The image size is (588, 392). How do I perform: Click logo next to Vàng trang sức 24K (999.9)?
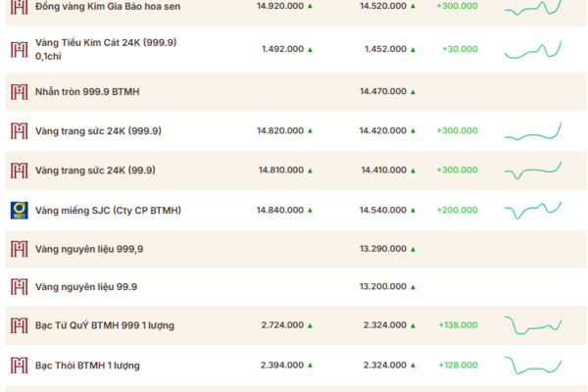(x=20, y=131)
